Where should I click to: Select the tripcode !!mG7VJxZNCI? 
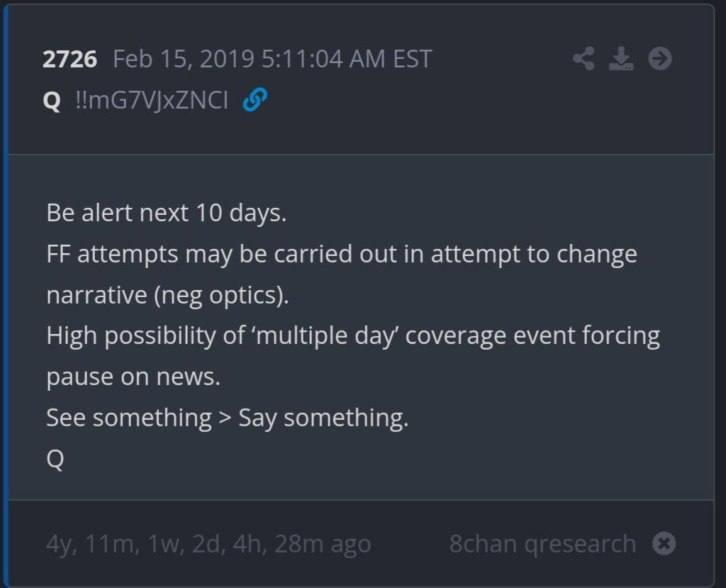point(152,101)
